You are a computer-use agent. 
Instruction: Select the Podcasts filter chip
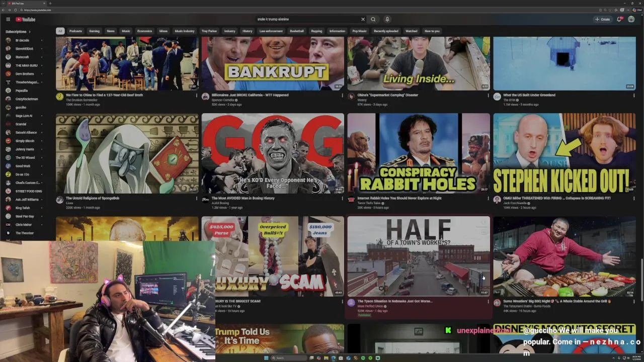(75, 31)
